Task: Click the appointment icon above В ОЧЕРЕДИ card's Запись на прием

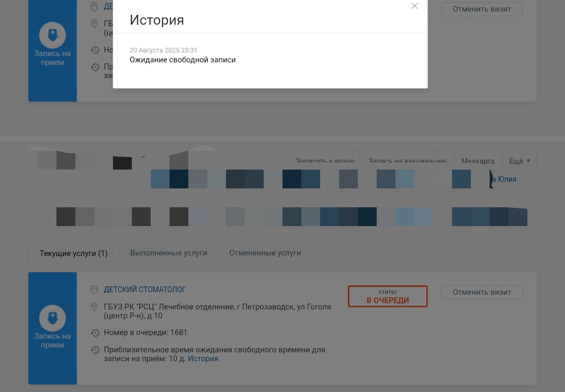Action: pyautogui.click(x=52, y=317)
